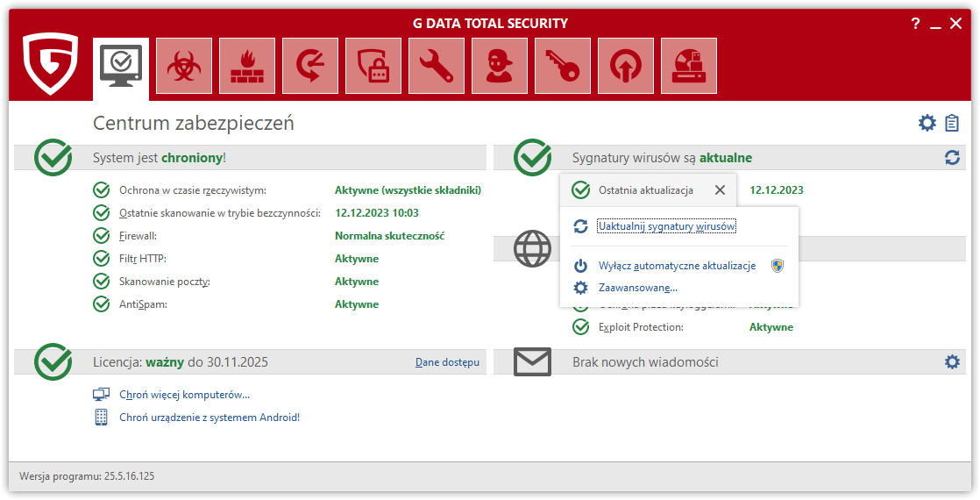Open the Autostart Manager power-arrow tab
The height and width of the screenshot is (500, 980).
click(x=626, y=67)
